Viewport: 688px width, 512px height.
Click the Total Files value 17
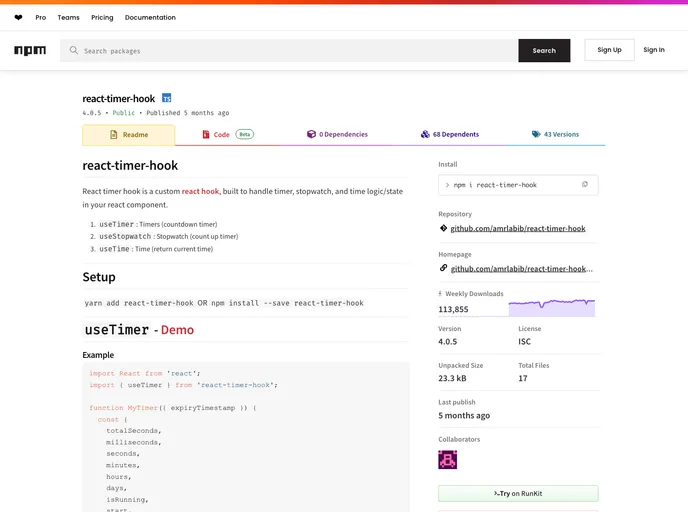[523, 378]
